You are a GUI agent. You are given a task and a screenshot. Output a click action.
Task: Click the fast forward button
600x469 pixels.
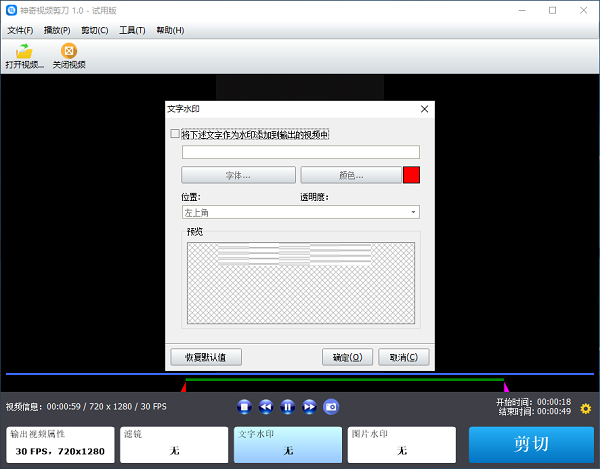coord(309,406)
